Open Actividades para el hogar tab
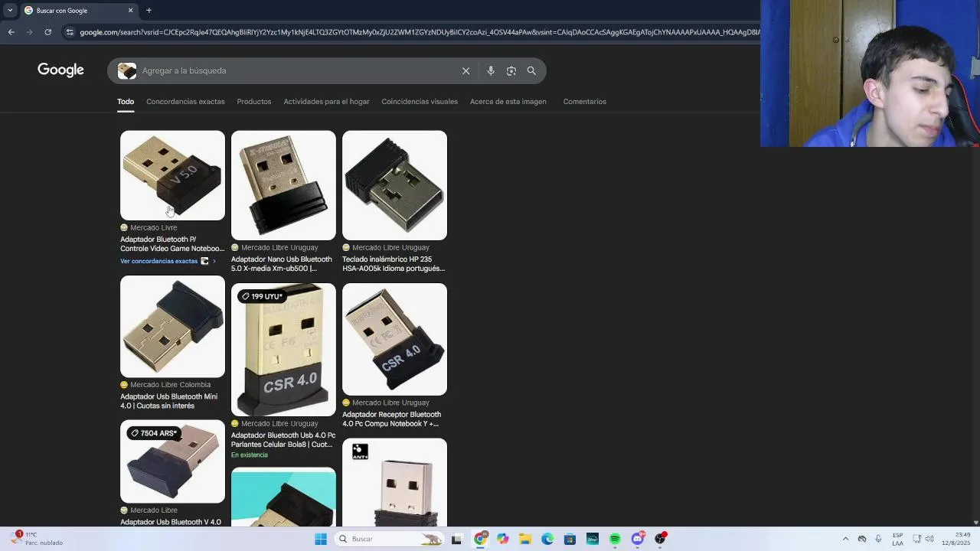Image resolution: width=980 pixels, height=551 pixels. click(326, 102)
